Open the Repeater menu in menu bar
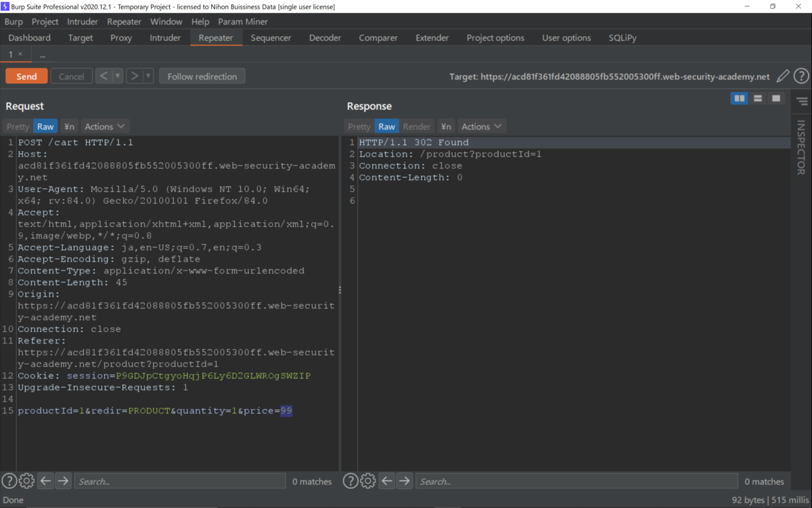Screen dimensions: 812x508 click(125, 22)
